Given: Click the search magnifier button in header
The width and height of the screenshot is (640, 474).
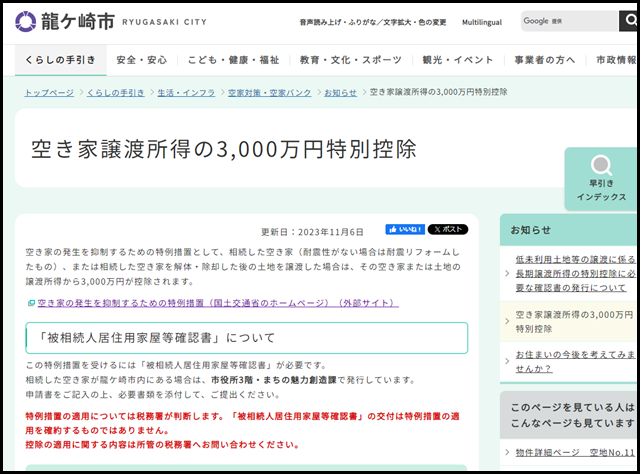Looking at the screenshot, I should 629,21.
